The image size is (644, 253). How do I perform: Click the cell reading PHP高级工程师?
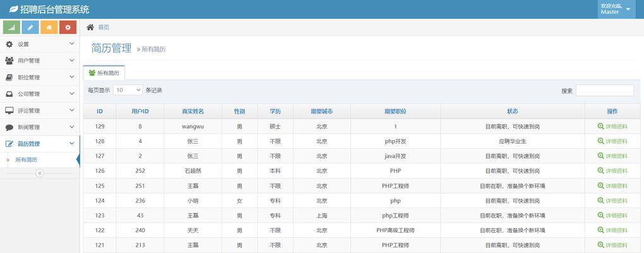click(x=395, y=230)
